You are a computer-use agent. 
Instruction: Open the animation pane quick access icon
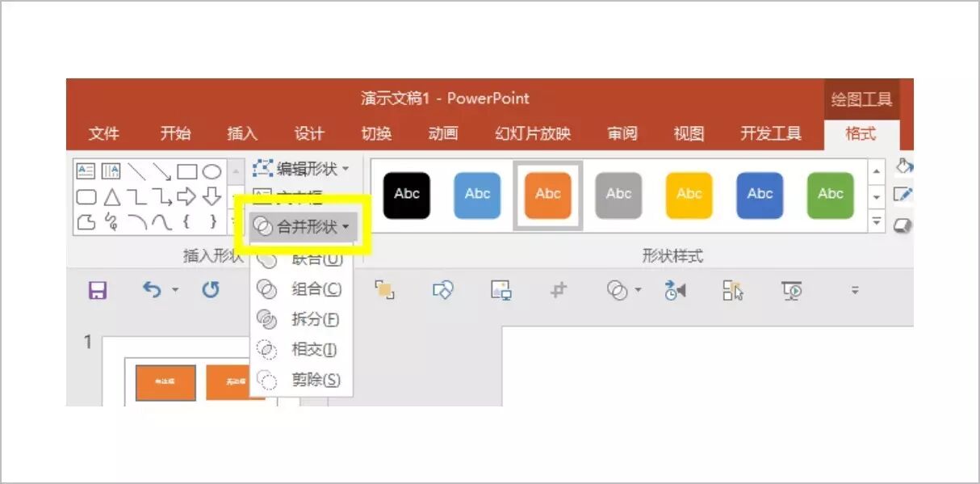(675, 290)
